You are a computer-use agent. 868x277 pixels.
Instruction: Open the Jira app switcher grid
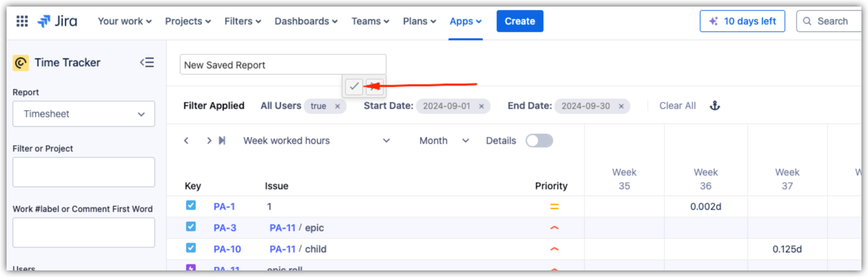pos(22,21)
